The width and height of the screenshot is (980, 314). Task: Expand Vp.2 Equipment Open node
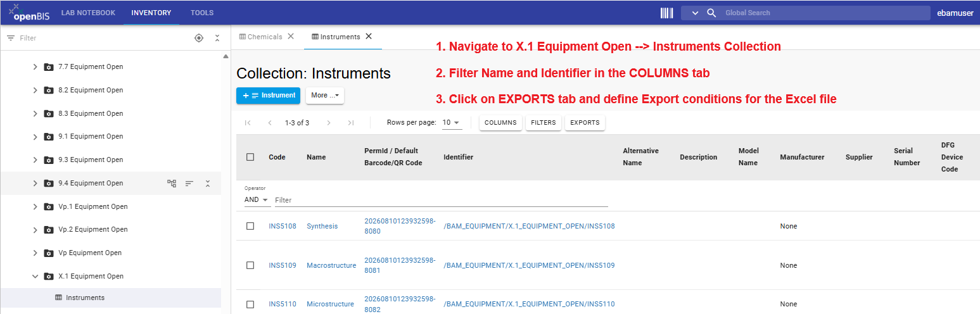tap(35, 229)
